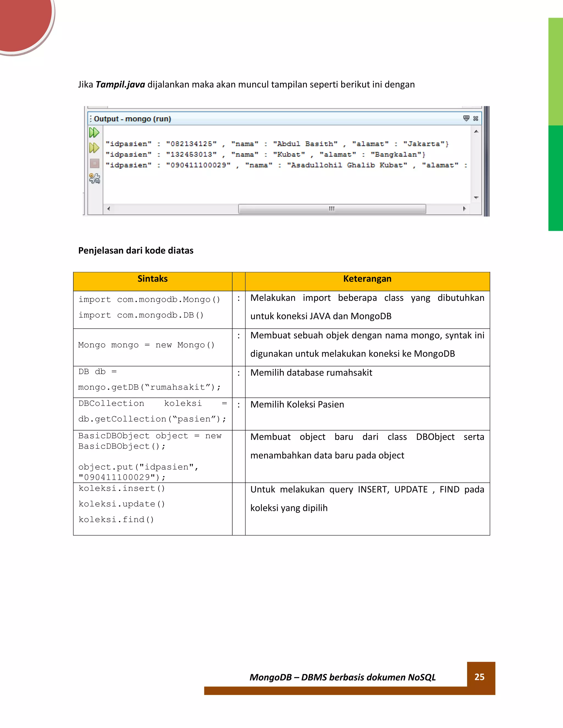Click the vertical scrollbar up arrow
The width and height of the screenshot is (563, 728).
point(476,131)
